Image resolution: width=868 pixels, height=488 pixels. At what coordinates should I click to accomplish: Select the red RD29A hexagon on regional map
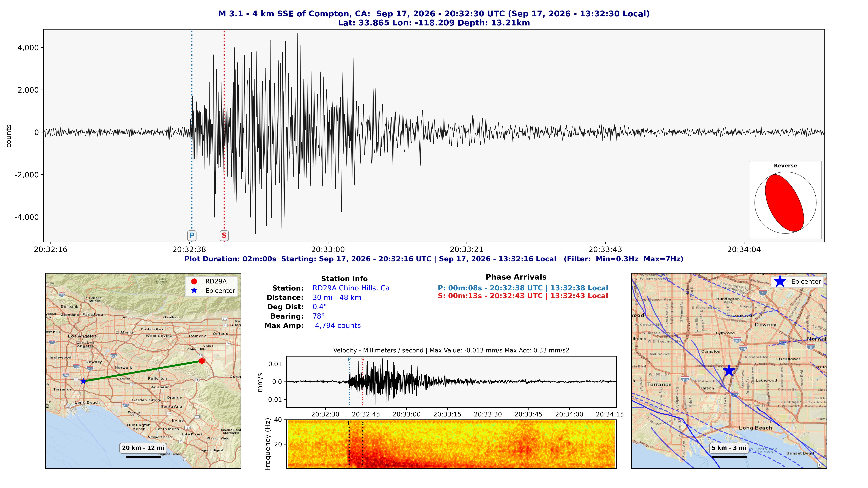coord(201,361)
